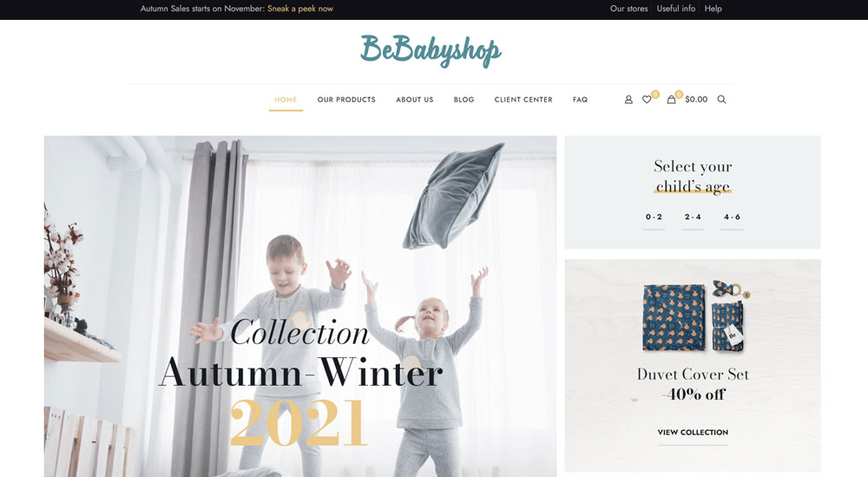
Task: Open the Blog menu item
Action: point(464,100)
